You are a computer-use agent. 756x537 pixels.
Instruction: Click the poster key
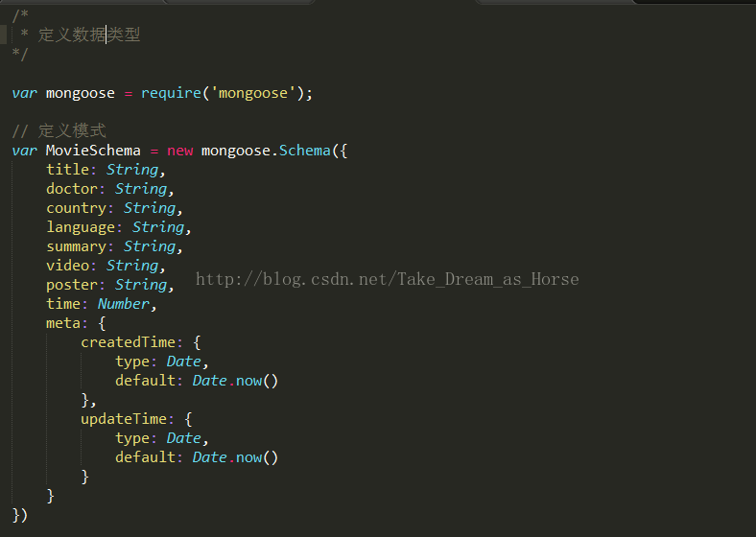[x=72, y=286]
